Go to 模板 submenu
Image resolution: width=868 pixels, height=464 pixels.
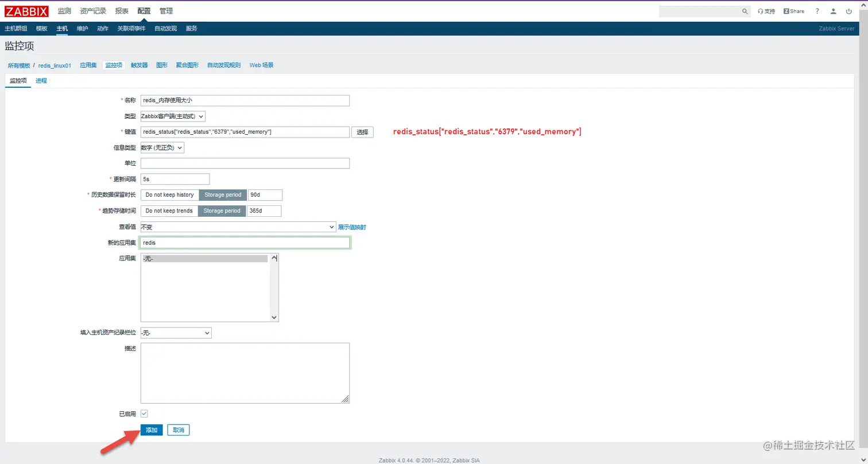click(x=41, y=29)
